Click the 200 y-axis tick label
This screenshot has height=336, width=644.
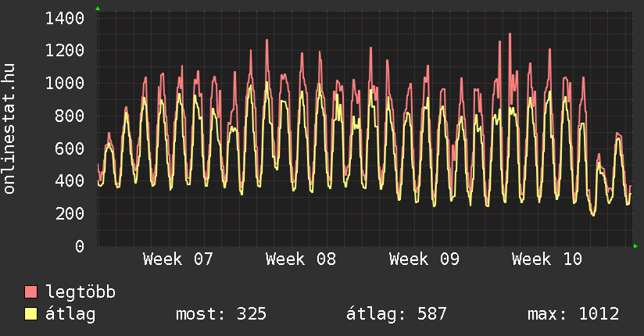70,214
